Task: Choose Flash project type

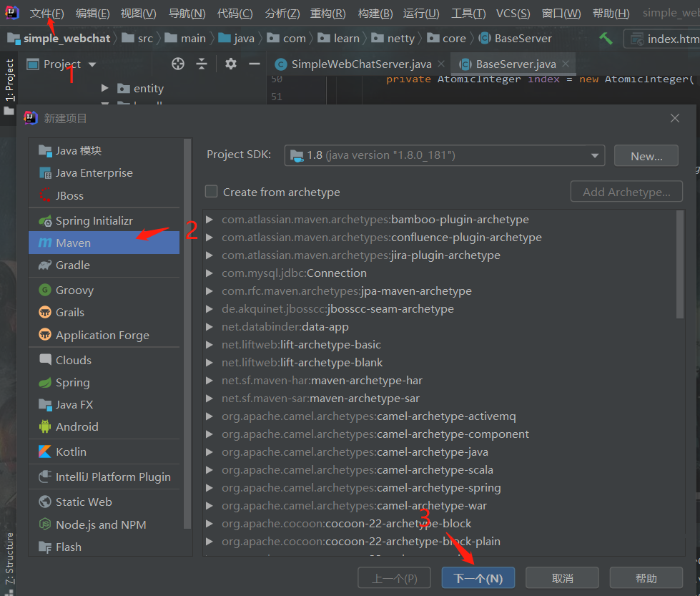Action: tap(104, 547)
